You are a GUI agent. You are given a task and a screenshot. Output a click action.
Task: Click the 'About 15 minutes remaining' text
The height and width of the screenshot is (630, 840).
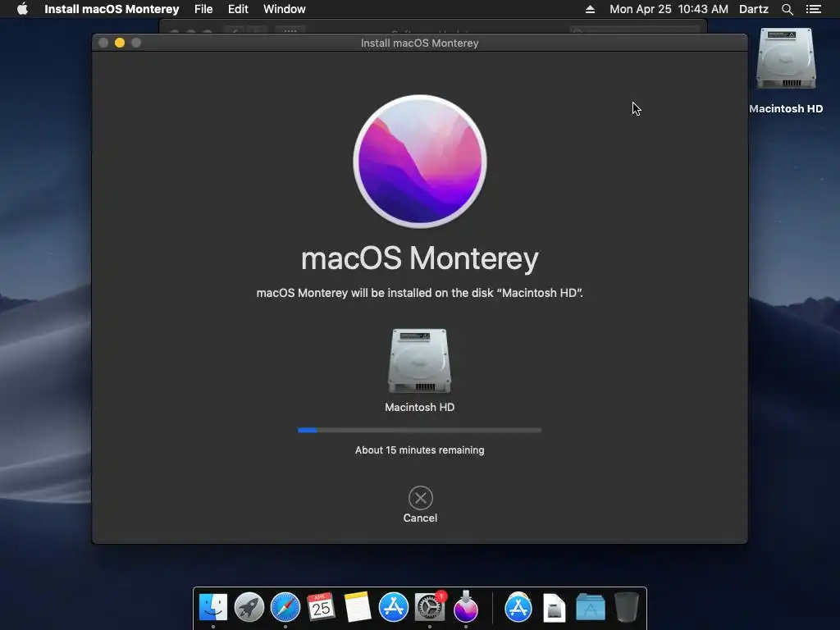(419, 450)
